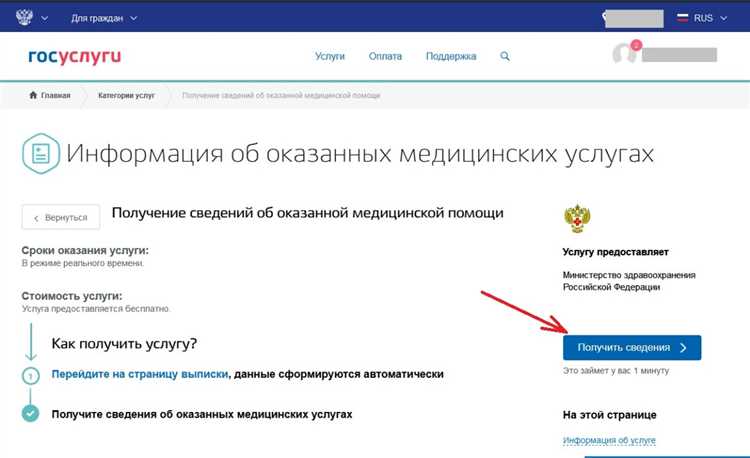750x458 pixels.
Task: Click the Госуслуги logo
Action: coord(75,56)
